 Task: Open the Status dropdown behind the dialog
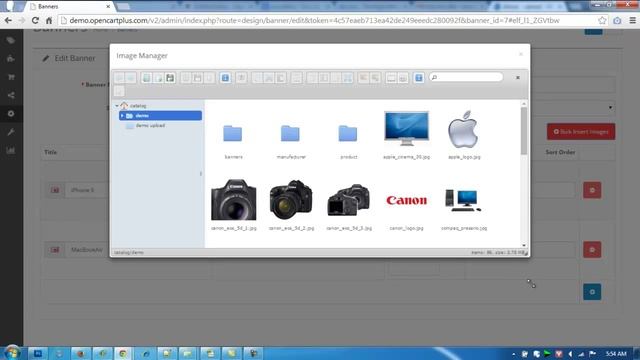point(573,108)
